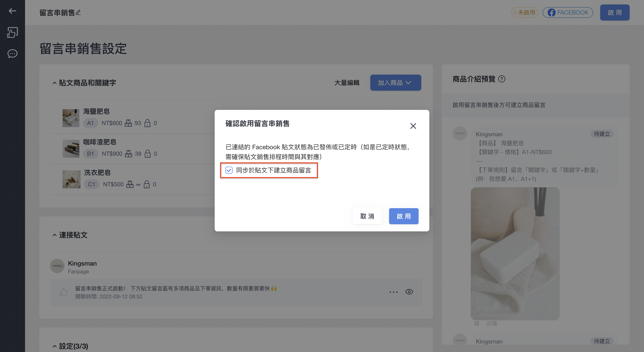Click the FACEBOOK badge in header
This screenshot has width=644, height=352.
pyautogui.click(x=568, y=13)
